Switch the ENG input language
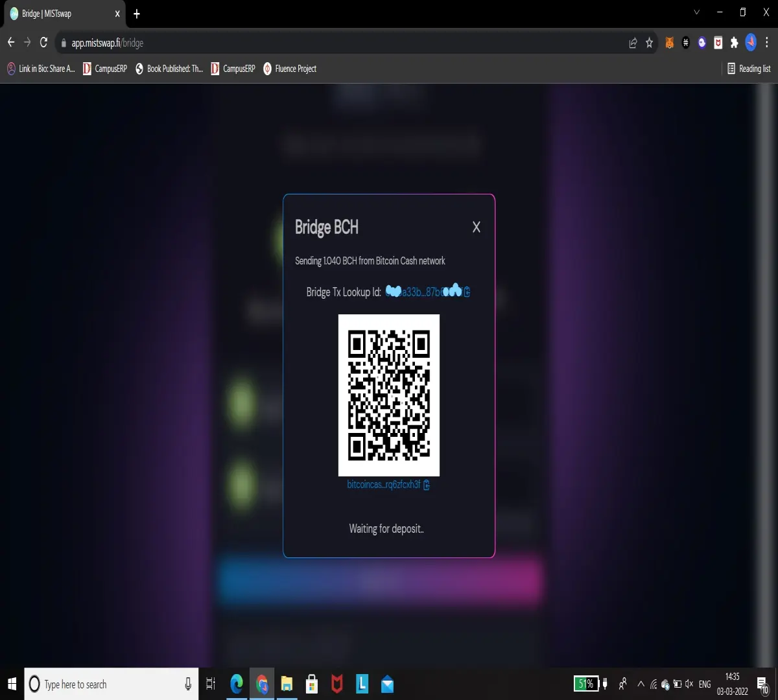Image resolution: width=778 pixels, height=700 pixels. [705, 684]
